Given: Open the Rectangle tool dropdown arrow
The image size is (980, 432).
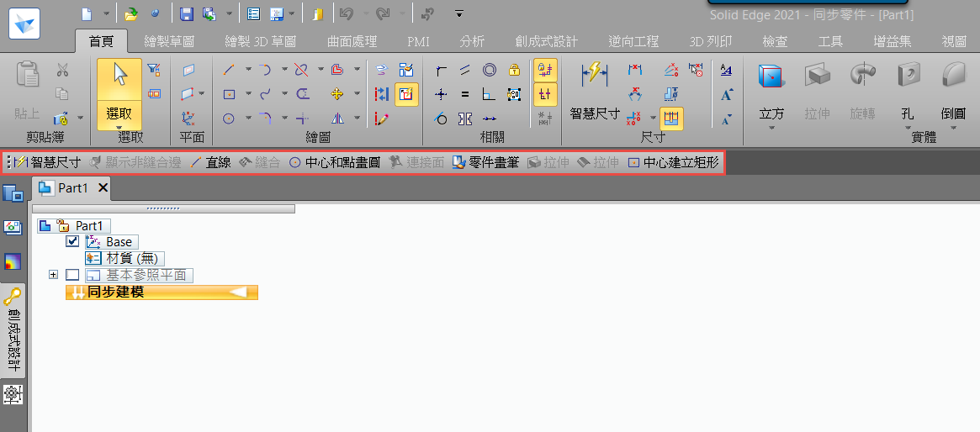Looking at the screenshot, I should coord(248,93).
